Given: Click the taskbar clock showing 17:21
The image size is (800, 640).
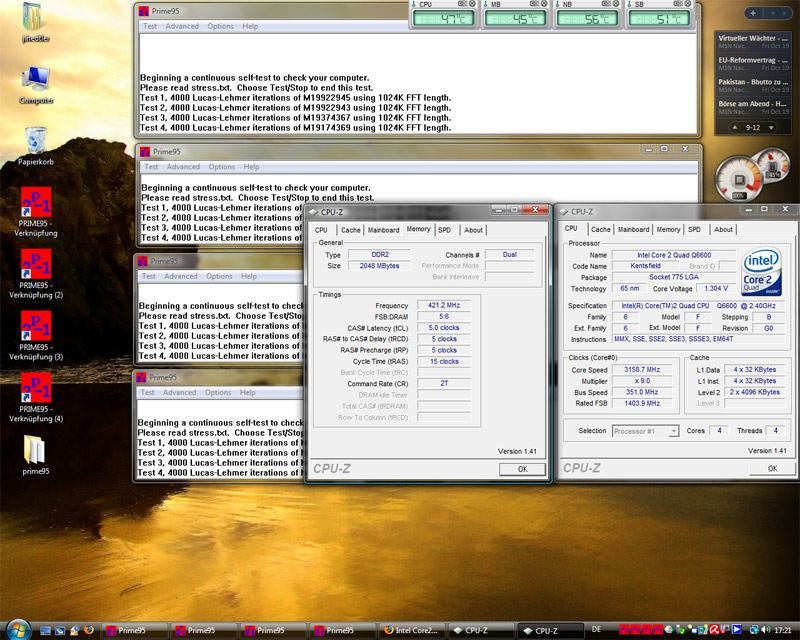Looking at the screenshot, I should coord(783,630).
